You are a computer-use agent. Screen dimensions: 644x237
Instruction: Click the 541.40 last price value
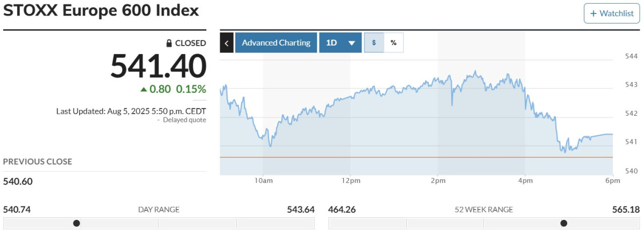coord(158,67)
